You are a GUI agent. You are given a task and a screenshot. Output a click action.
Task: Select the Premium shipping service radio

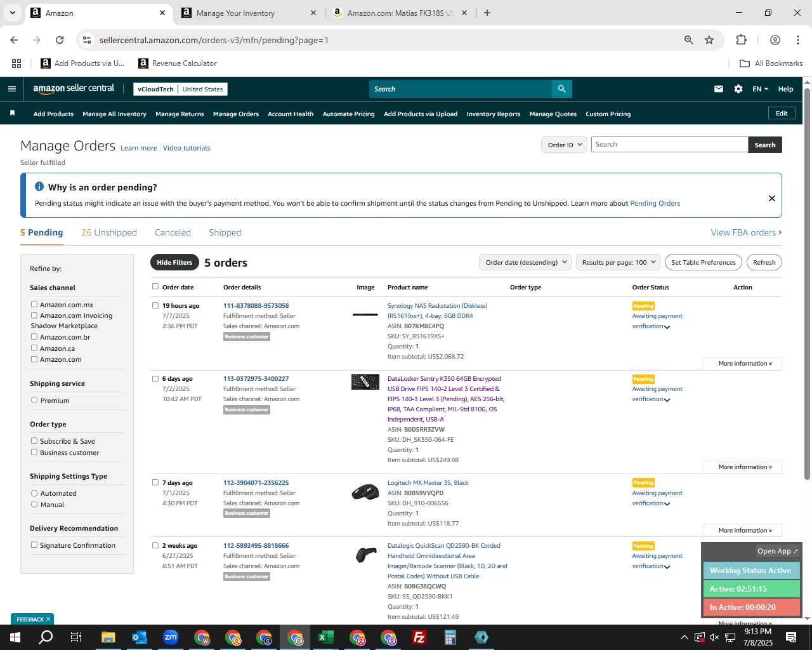point(34,400)
